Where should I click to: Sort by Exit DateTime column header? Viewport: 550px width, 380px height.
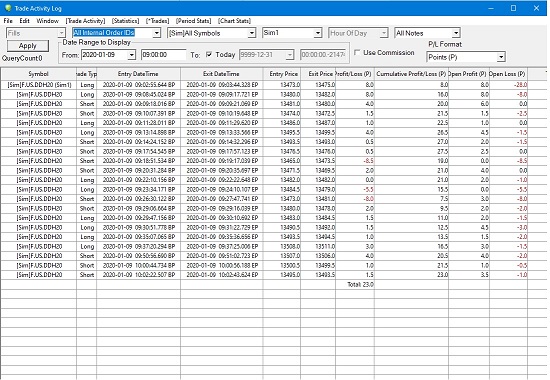221,74
